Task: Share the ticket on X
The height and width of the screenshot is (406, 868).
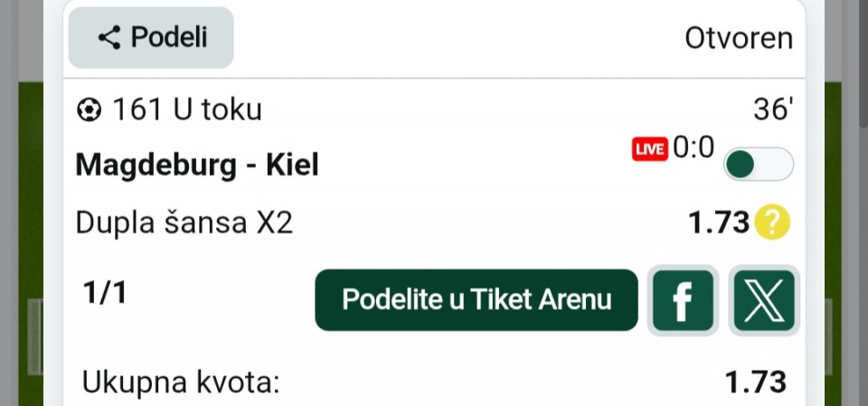Action: point(764,300)
